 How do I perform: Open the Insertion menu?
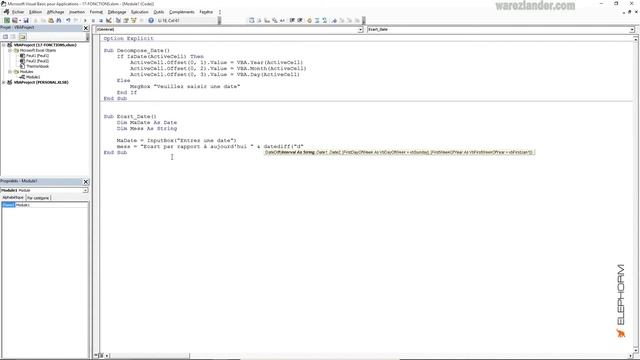tap(77, 12)
